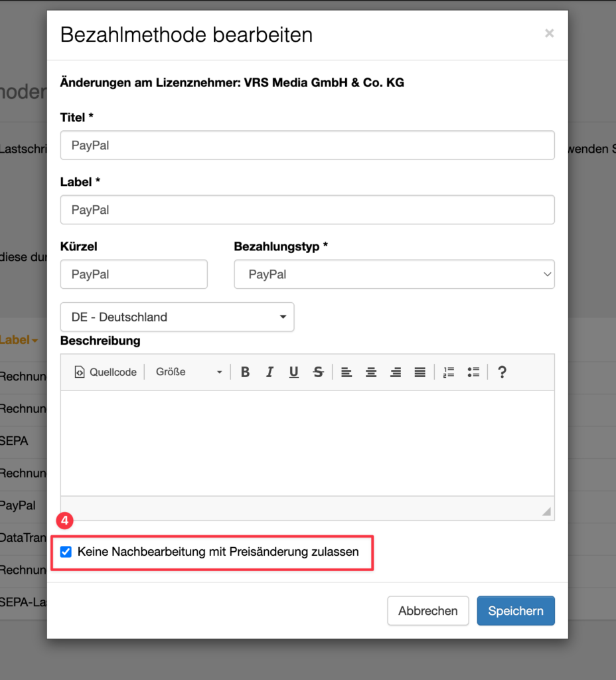The height and width of the screenshot is (680, 616).
Task: Open the Größe font size dropdown
Action: coord(189,372)
